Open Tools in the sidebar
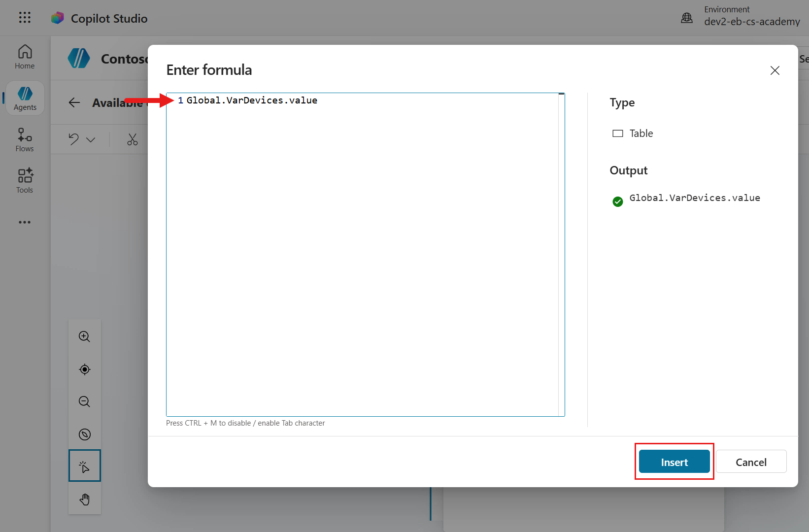Image resolution: width=809 pixels, height=532 pixels. tap(25, 181)
